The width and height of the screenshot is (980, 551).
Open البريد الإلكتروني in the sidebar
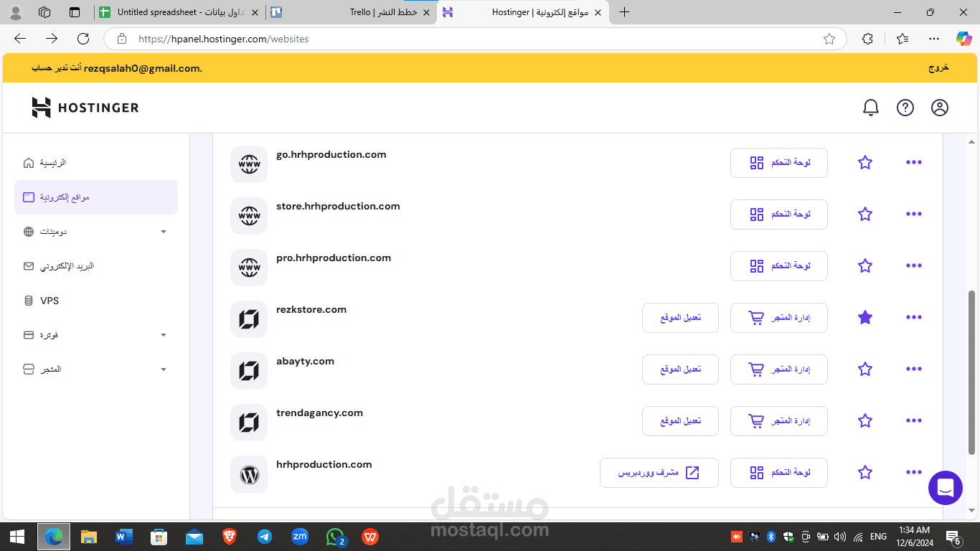click(96, 266)
